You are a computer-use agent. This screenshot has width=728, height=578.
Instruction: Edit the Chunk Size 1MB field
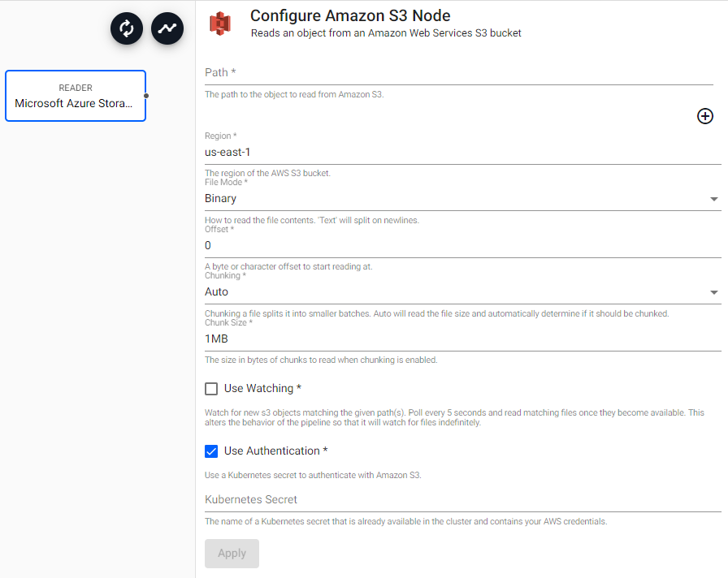coord(462,339)
